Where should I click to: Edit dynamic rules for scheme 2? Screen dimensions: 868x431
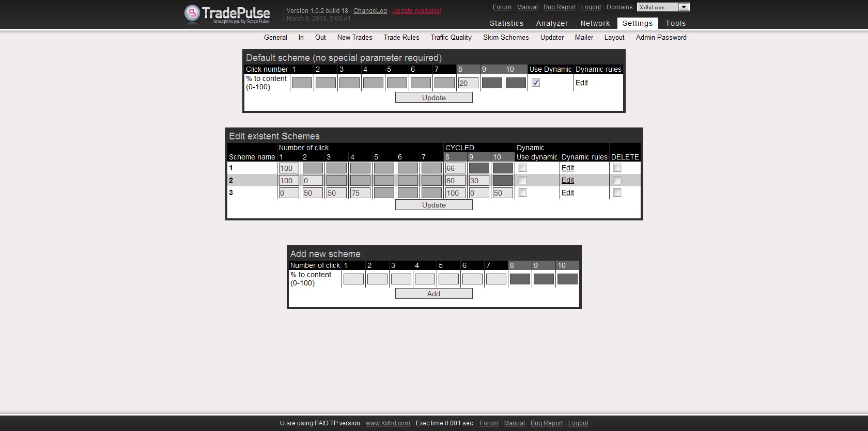coord(567,180)
